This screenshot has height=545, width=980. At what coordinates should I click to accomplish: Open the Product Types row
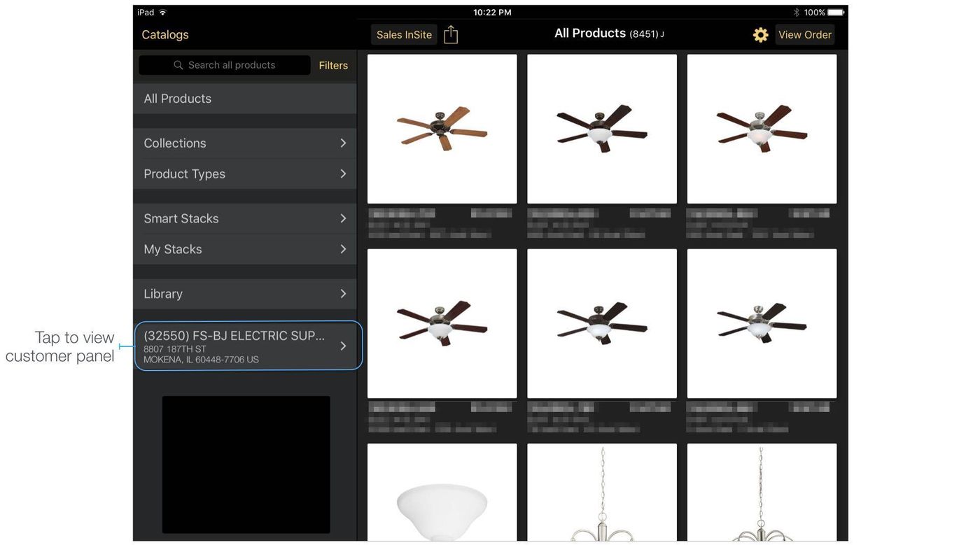[x=245, y=174]
